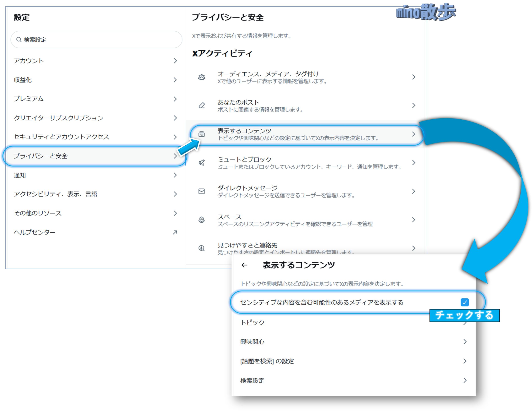This screenshot has width=532, height=411.
Task: Open the ミュートとブロック settings link
Action: (244, 160)
